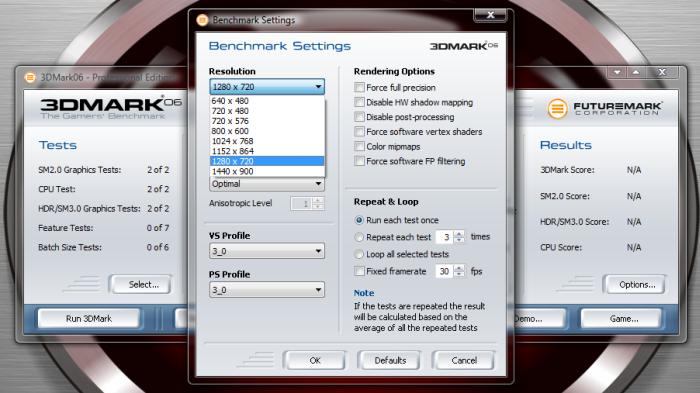Click the framerate field showing 30
This screenshot has width=700, height=393.
(445, 271)
